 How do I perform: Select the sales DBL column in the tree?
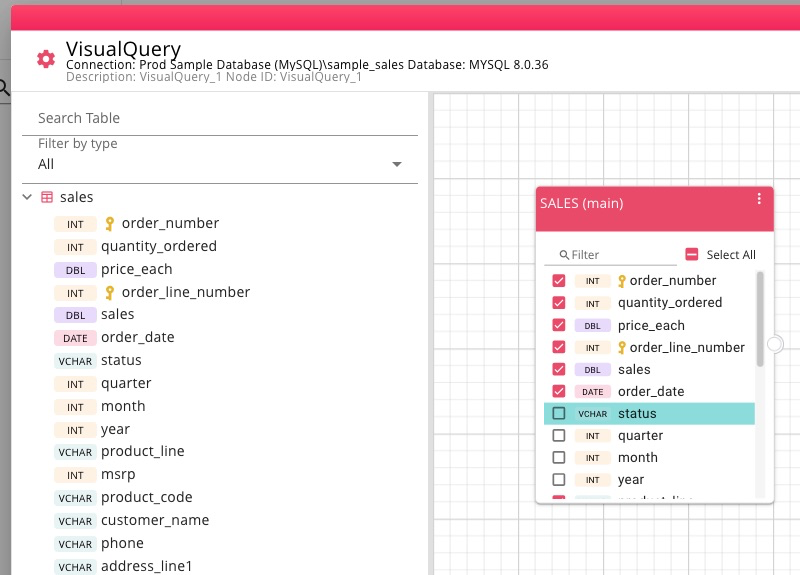tap(117, 314)
